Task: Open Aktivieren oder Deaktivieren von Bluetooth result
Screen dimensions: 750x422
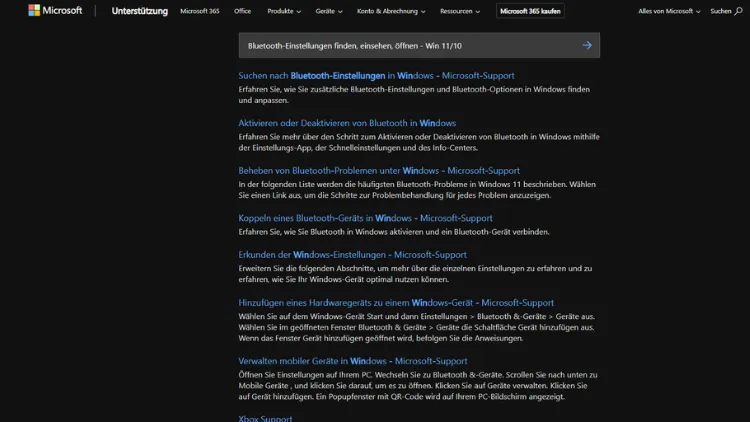Action: point(347,123)
